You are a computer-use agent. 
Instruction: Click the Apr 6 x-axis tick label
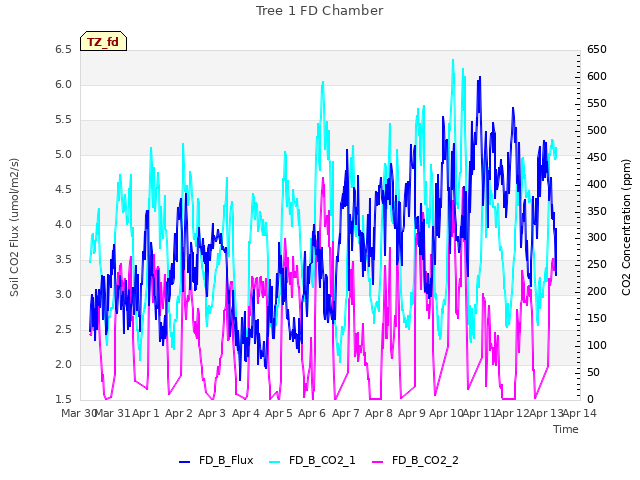click(312, 413)
